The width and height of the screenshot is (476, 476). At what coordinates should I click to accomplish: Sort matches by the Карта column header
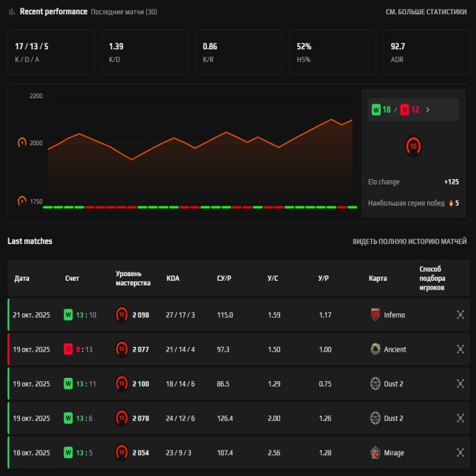tap(377, 278)
